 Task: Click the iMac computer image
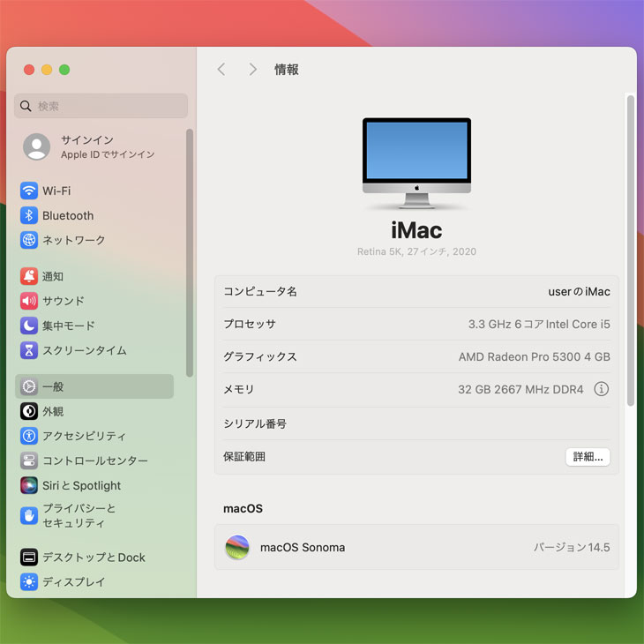click(x=416, y=163)
